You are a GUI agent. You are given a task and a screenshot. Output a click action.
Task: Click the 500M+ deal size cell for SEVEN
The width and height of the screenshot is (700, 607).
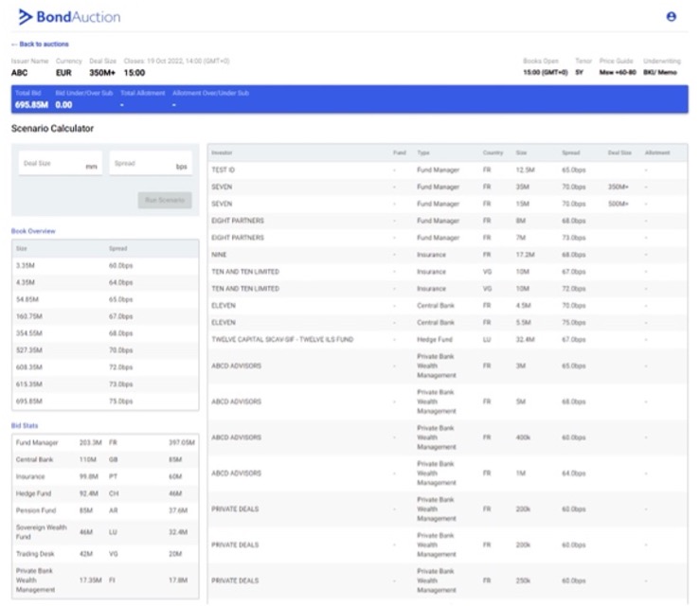coord(619,204)
